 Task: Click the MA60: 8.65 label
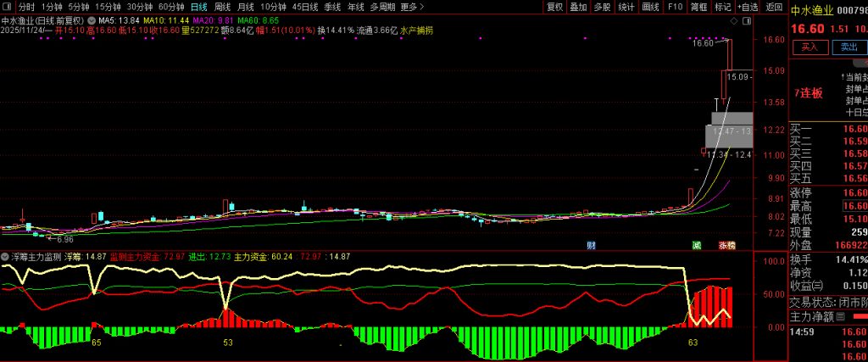(x=257, y=20)
